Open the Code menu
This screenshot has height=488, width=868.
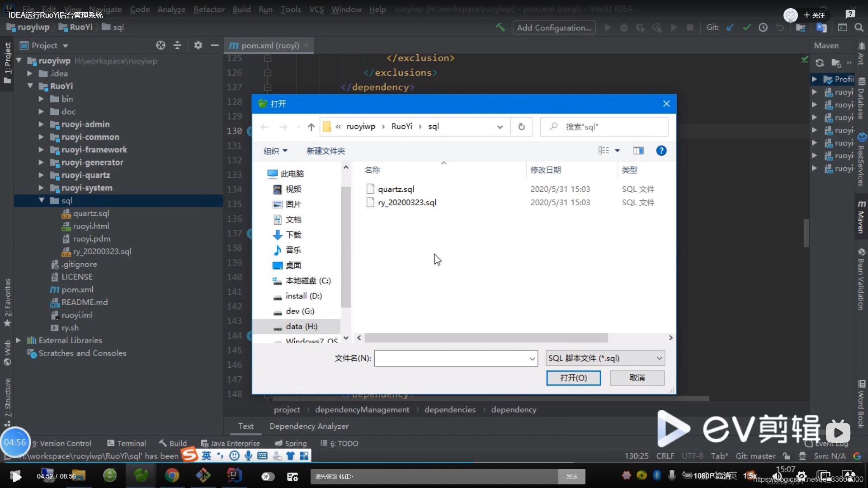[x=140, y=9]
